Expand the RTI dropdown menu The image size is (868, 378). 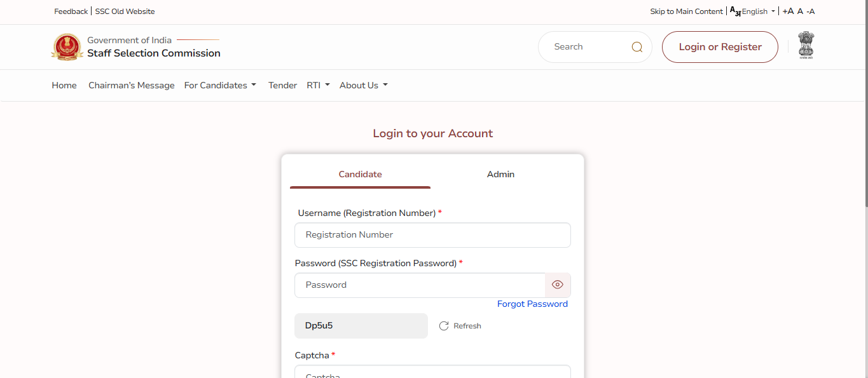pos(318,85)
